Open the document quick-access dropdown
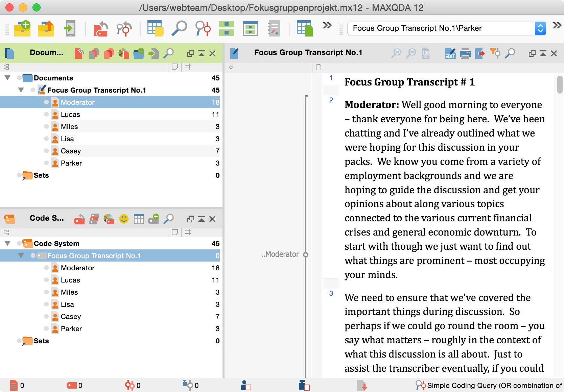 pos(540,28)
